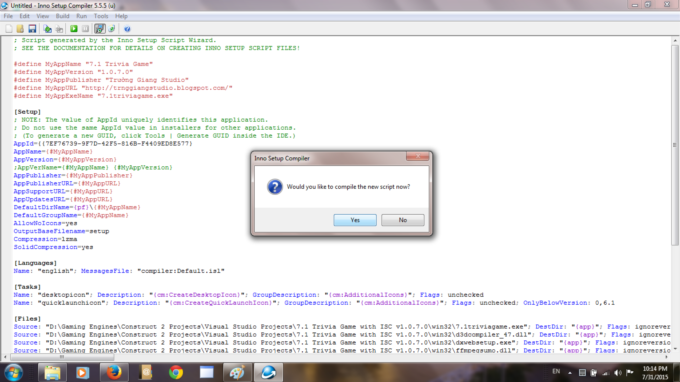Click the horizontal scrollbar thumb at the bottom
Viewport: 680px width, 382px height.
(x=62, y=357)
